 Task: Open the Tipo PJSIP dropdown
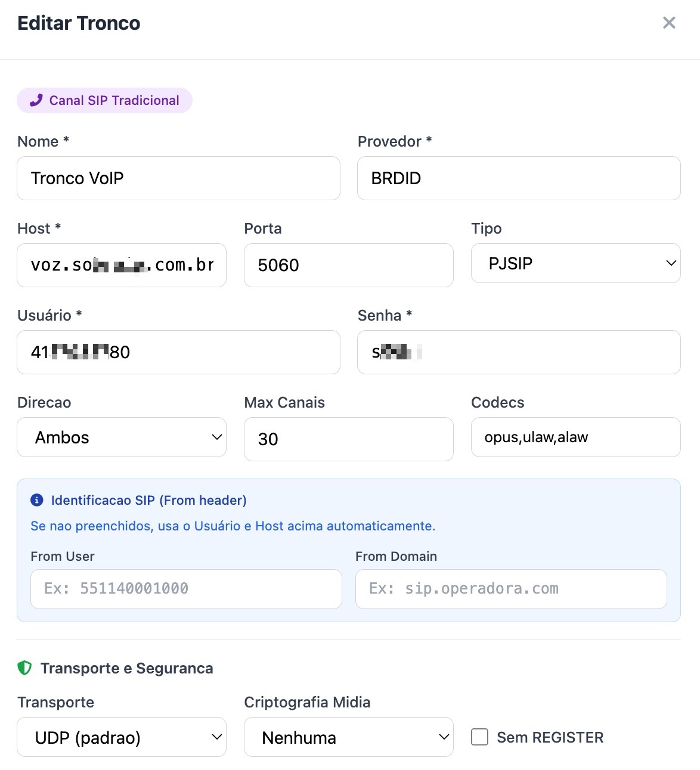pyautogui.click(x=575, y=263)
